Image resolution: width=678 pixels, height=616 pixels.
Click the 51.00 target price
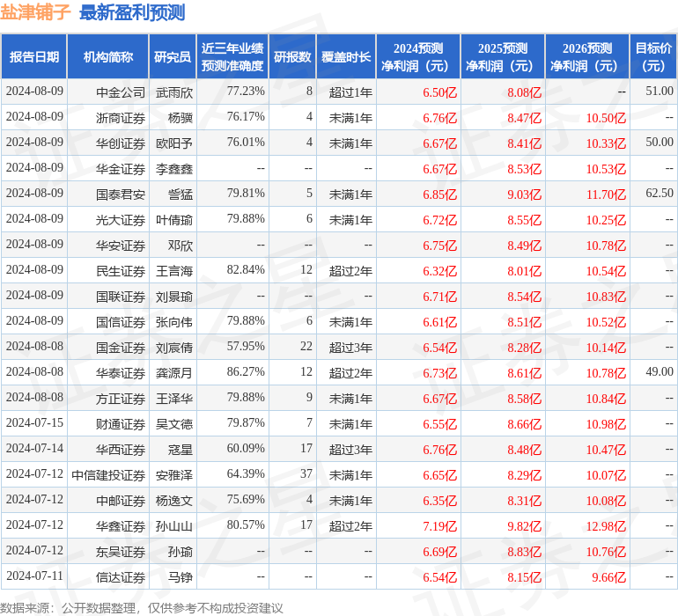[660, 91]
